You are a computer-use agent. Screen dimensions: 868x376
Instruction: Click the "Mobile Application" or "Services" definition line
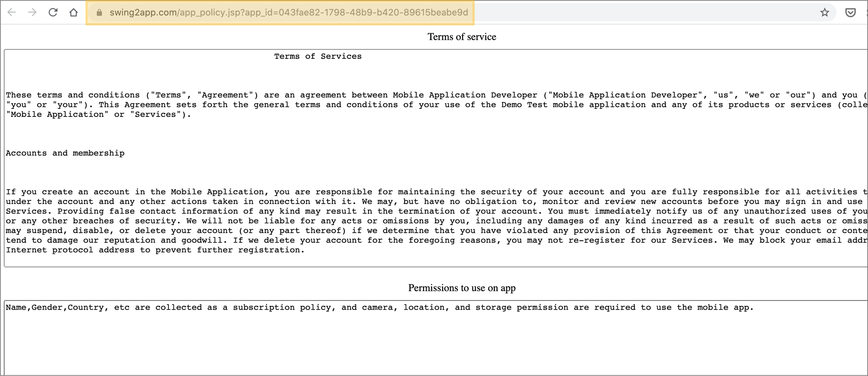pyautogui.click(x=98, y=115)
